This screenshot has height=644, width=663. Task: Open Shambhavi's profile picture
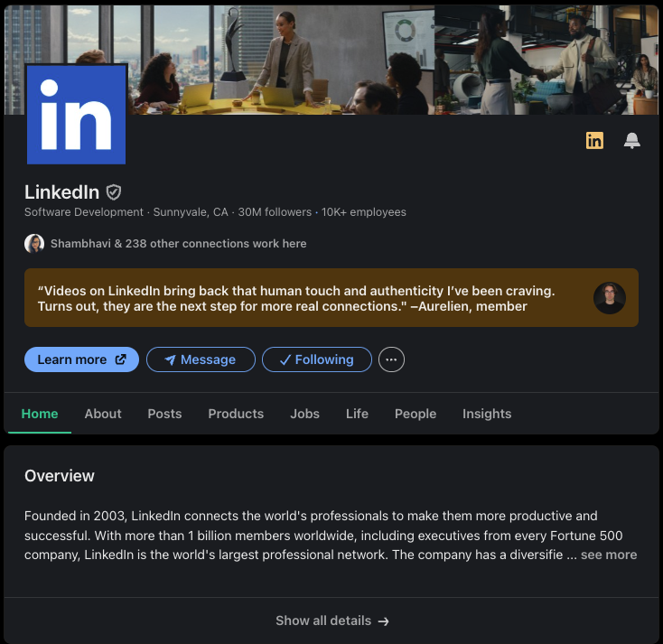pyautogui.click(x=34, y=244)
